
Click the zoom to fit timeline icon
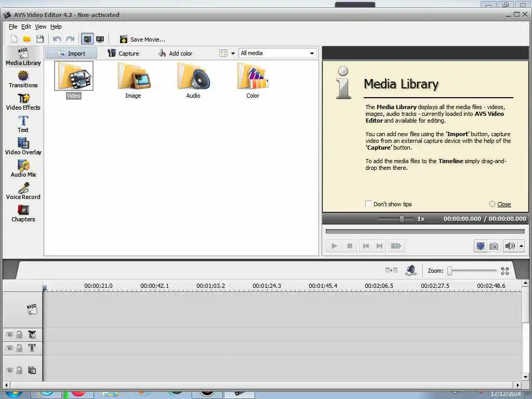pos(505,271)
